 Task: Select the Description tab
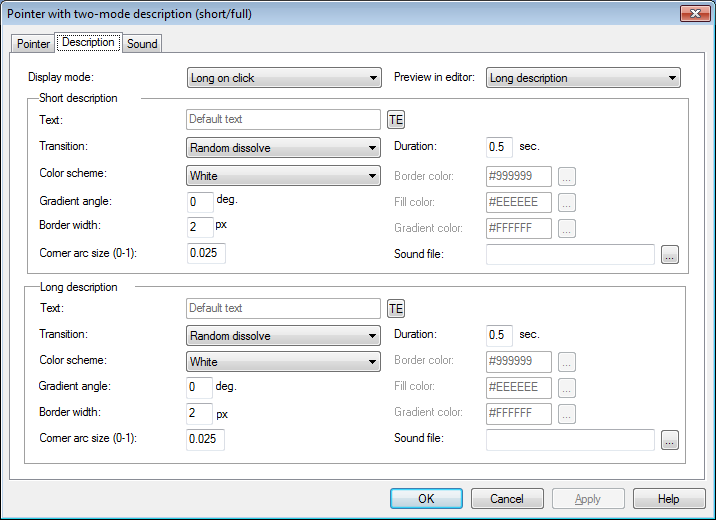88,43
